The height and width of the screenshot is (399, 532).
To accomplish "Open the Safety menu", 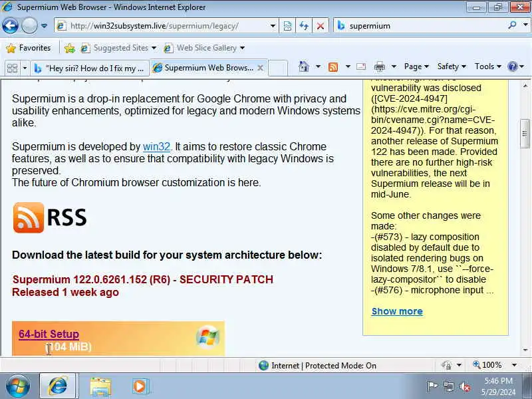I will [452, 66].
